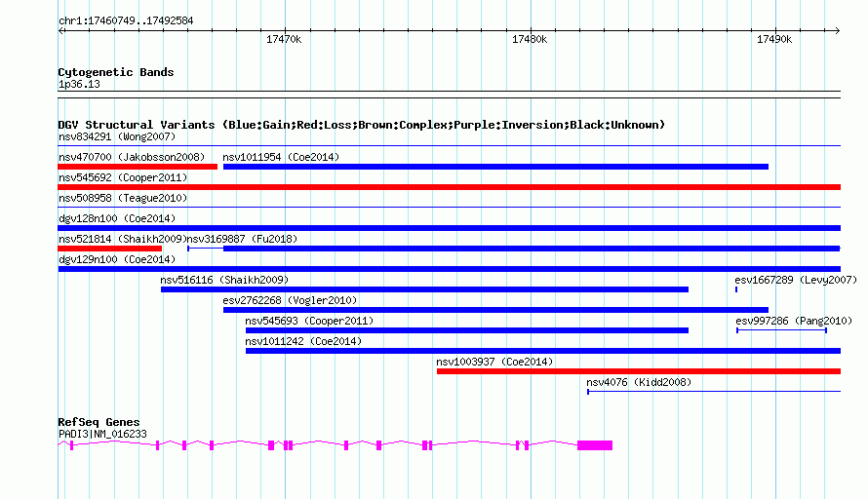The image size is (868, 499).
Task: Click the blue bar under nsv516116
Action: tap(424, 289)
